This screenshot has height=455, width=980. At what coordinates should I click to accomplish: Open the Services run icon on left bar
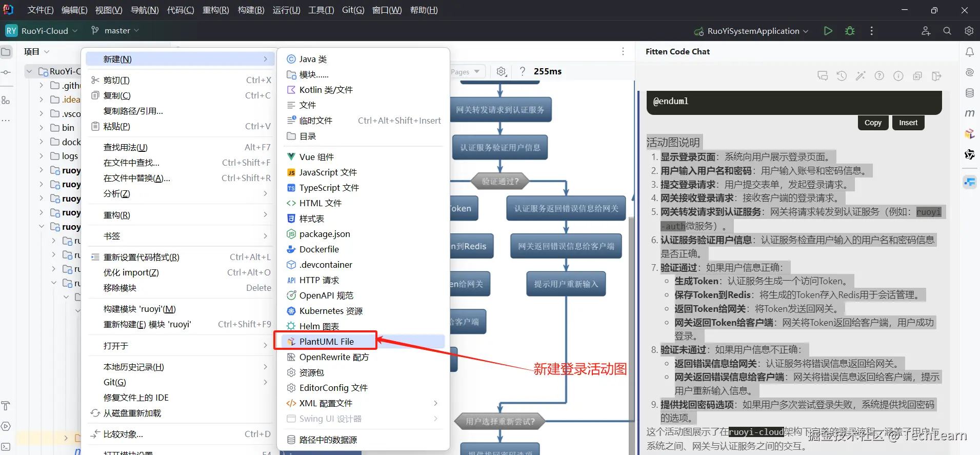click(6, 426)
